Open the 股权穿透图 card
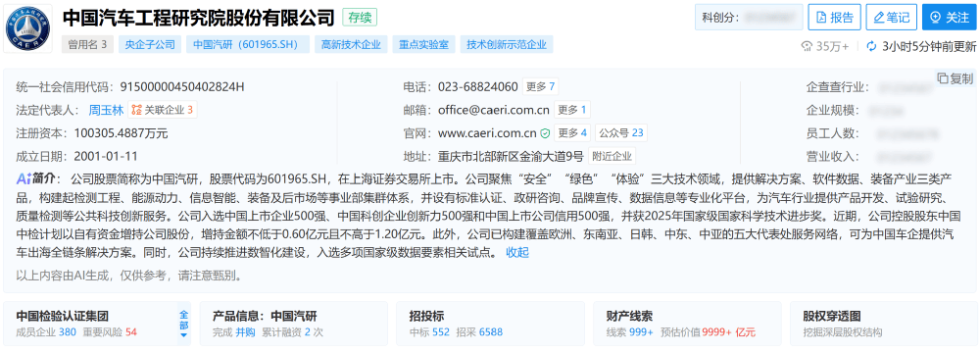 (x=883, y=324)
